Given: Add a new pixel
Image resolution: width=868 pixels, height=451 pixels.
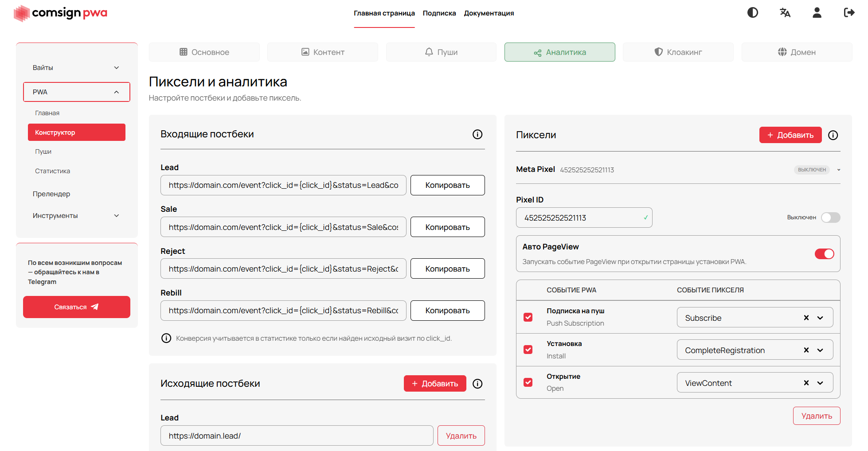Looking at the screenshot, I should coord(790,135).
